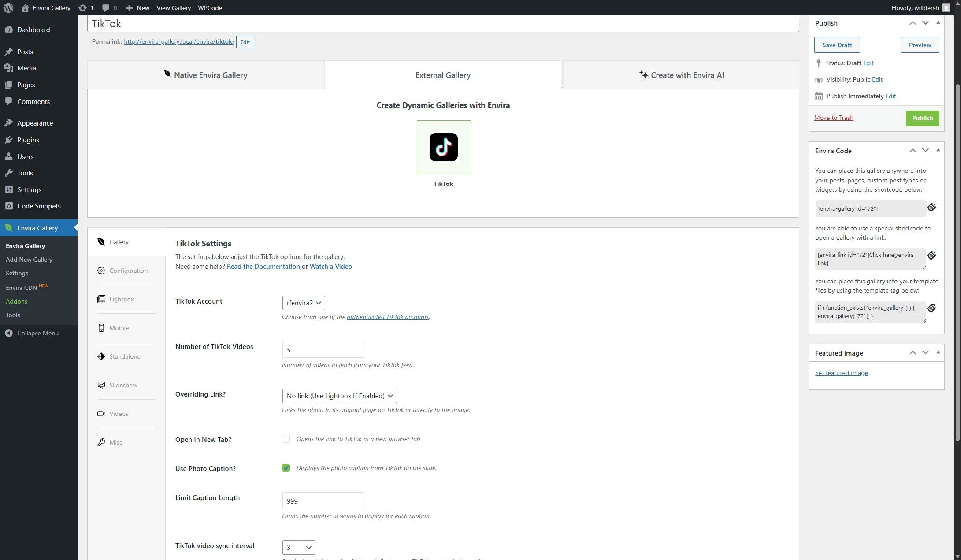Copy the template tag via clipboard icon

[x=931, y=308]
